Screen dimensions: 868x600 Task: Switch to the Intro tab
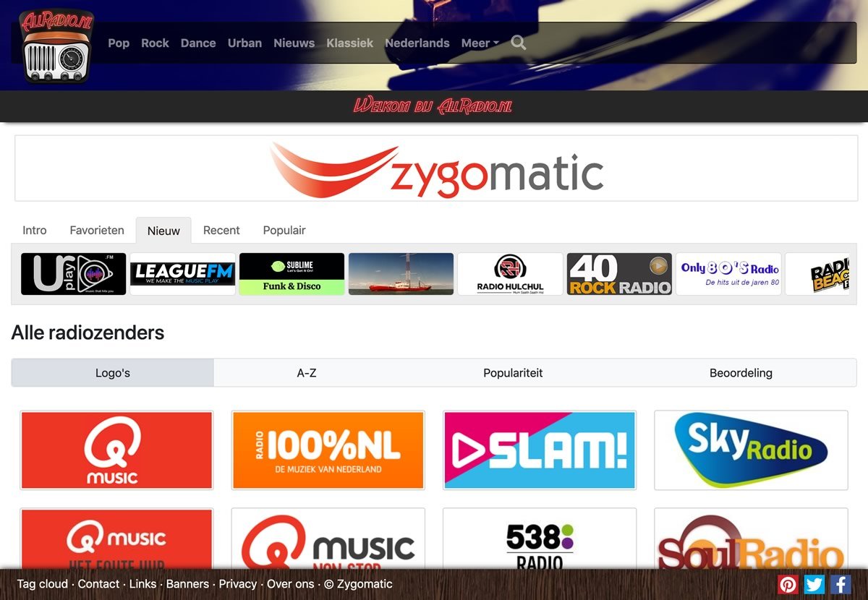pos(35,231)
